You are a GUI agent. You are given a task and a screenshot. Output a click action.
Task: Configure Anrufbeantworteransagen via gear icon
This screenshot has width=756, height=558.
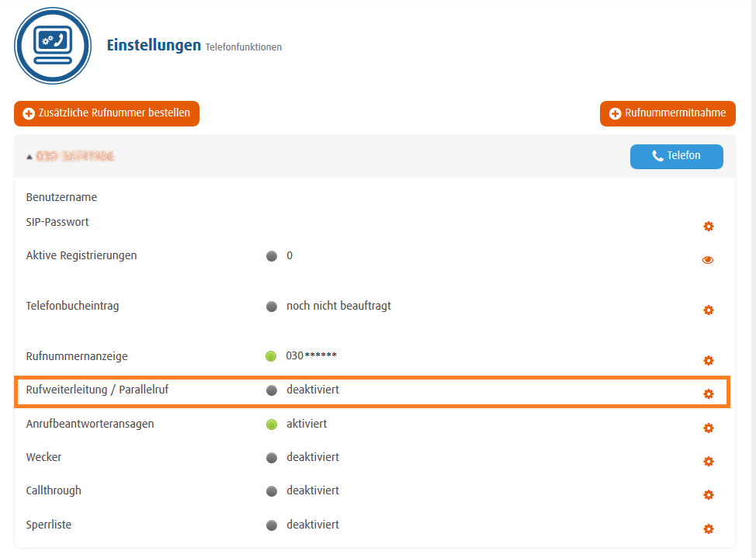708,428
